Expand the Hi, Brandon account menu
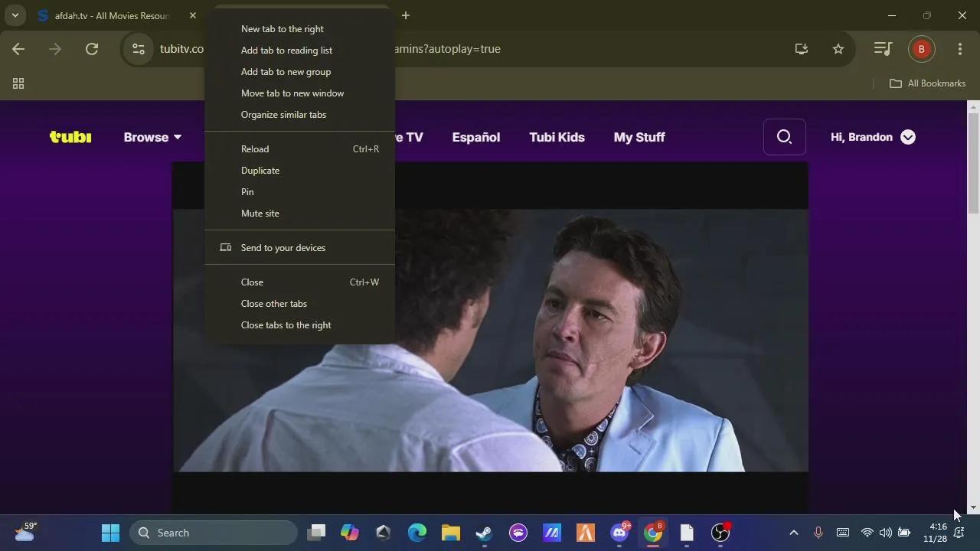The height and width of the screenshot is (551, 980). (x=873, y=137)
